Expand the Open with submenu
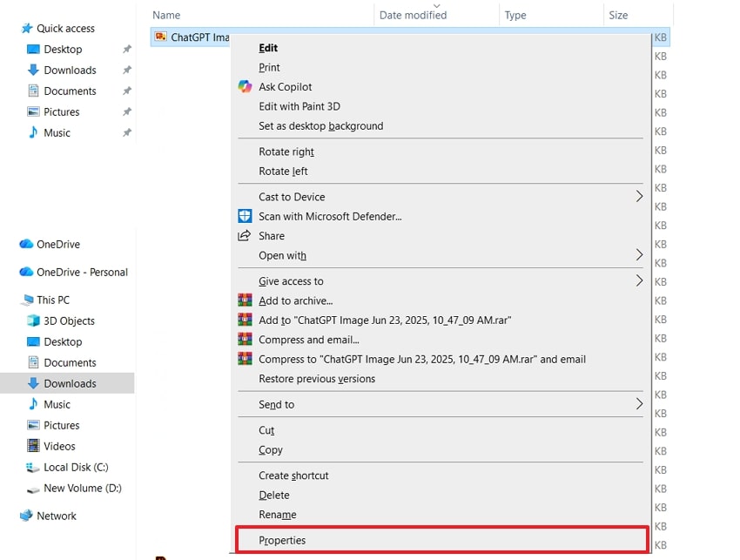This screenshot has width=740, height=560. pyautogui.click(x=435, y=255)
